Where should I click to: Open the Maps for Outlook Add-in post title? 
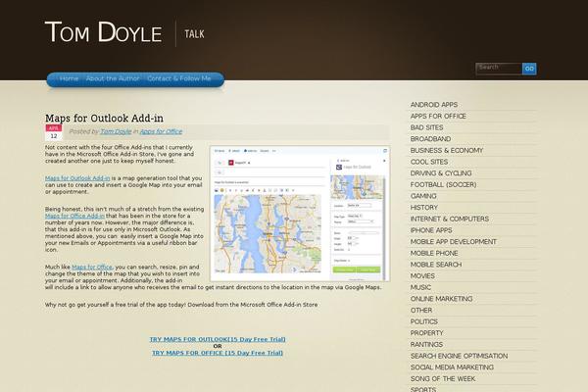(x=104, y=119)
